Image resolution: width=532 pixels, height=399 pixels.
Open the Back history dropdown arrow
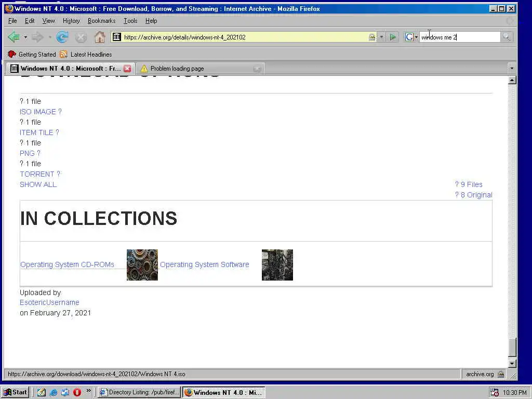[x=25, y=37]
